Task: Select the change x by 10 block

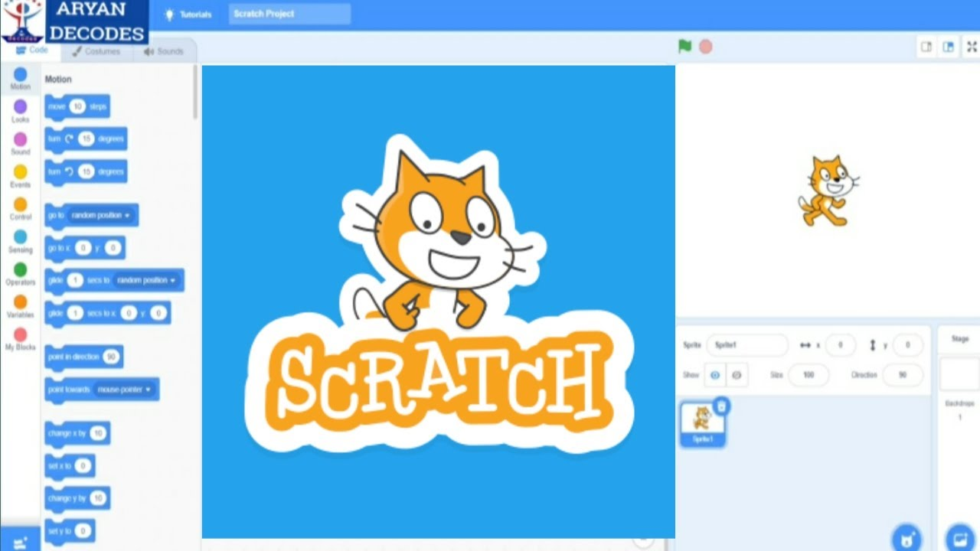Action: click(77, 433)
